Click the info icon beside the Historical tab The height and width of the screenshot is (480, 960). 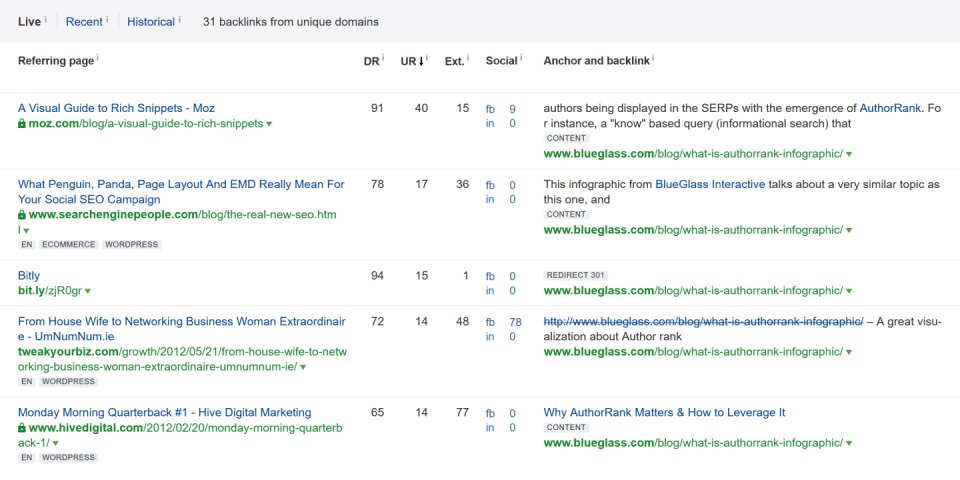[180, 18]
